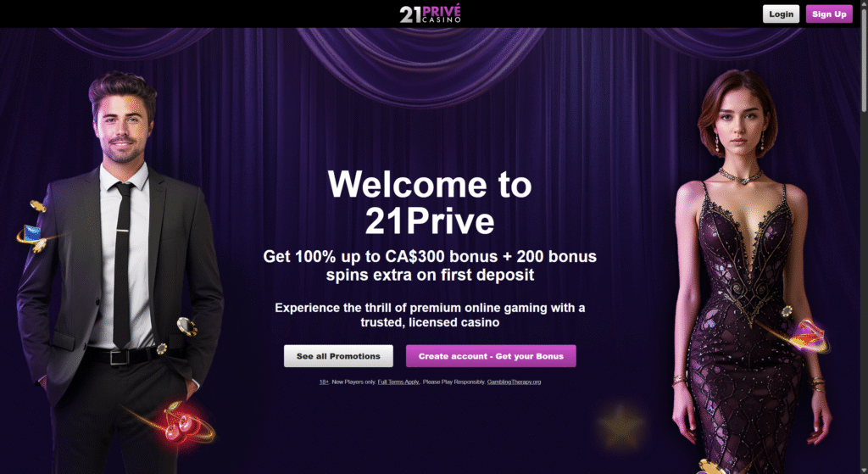
Task: Open See all Promotions
Action: [x=338, y=356]
